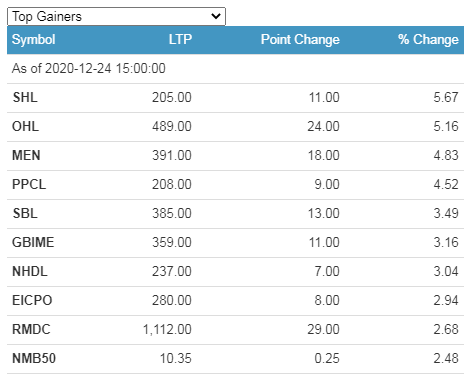Open the EICPO symbol link
Screen dimensions: 469x377
pyautogui.click(x=32, y=301)
